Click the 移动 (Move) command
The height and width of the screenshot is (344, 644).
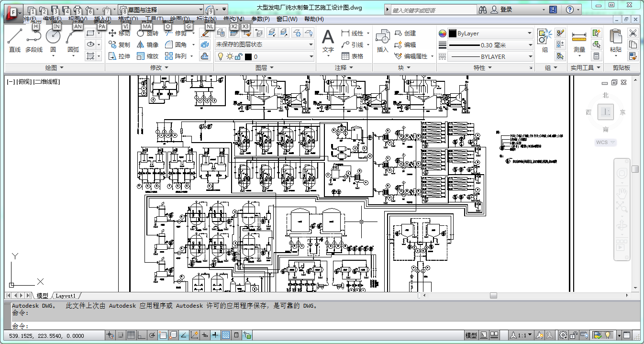click(x=119, y=33)
